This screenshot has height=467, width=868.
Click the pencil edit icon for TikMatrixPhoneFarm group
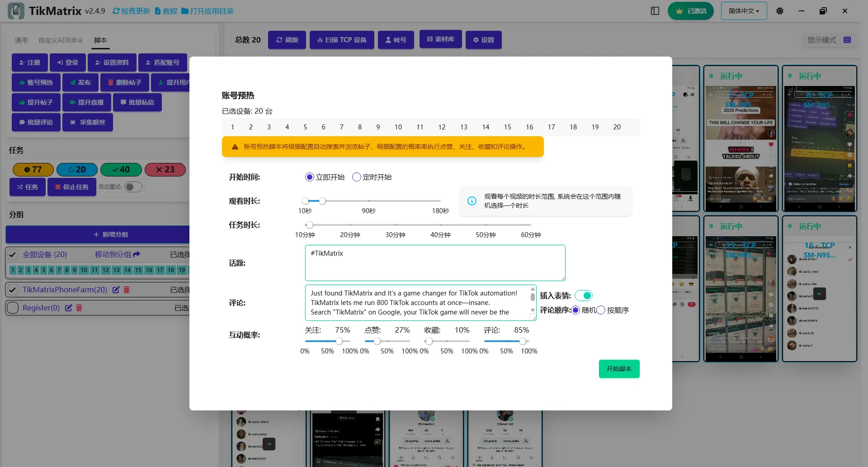(116, 290)
